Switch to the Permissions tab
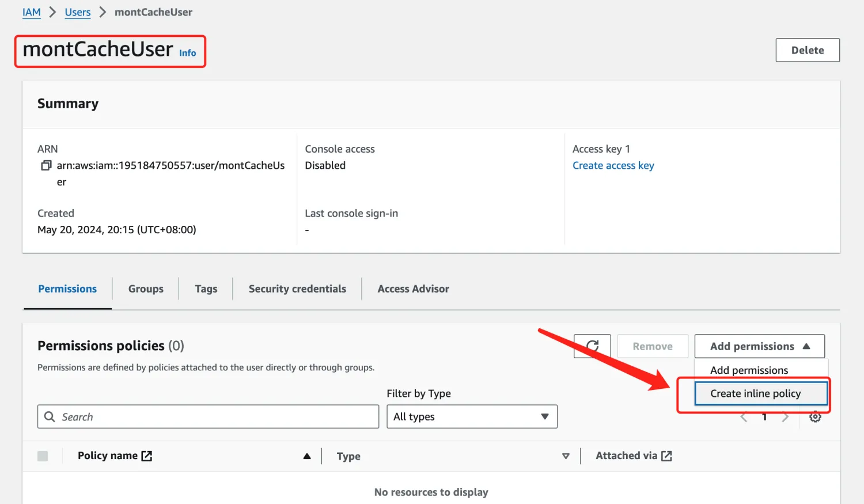Image resolution: width=864 pixels, height=504 pixels. (x=67, y=289)
